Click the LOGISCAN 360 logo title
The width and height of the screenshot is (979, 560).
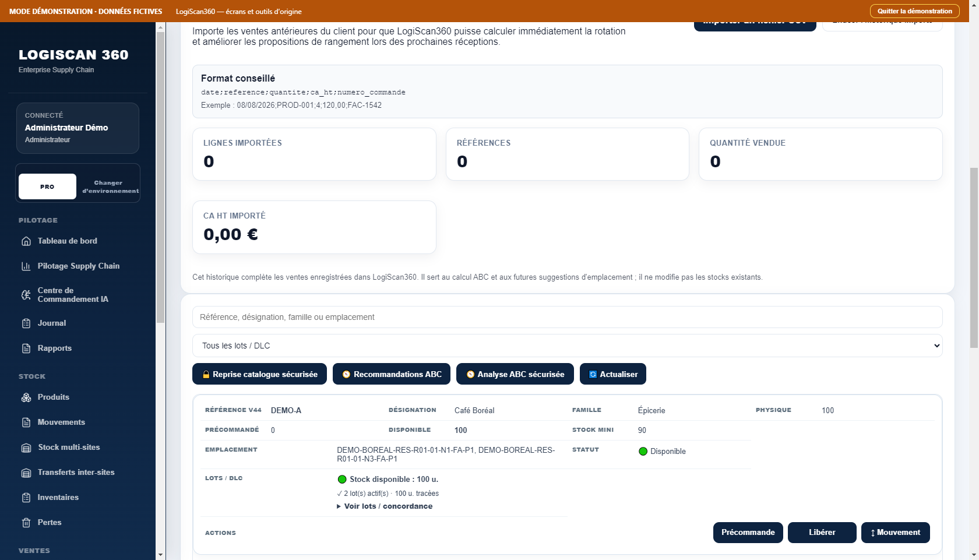pyautogui.click(x=73, y=55)
